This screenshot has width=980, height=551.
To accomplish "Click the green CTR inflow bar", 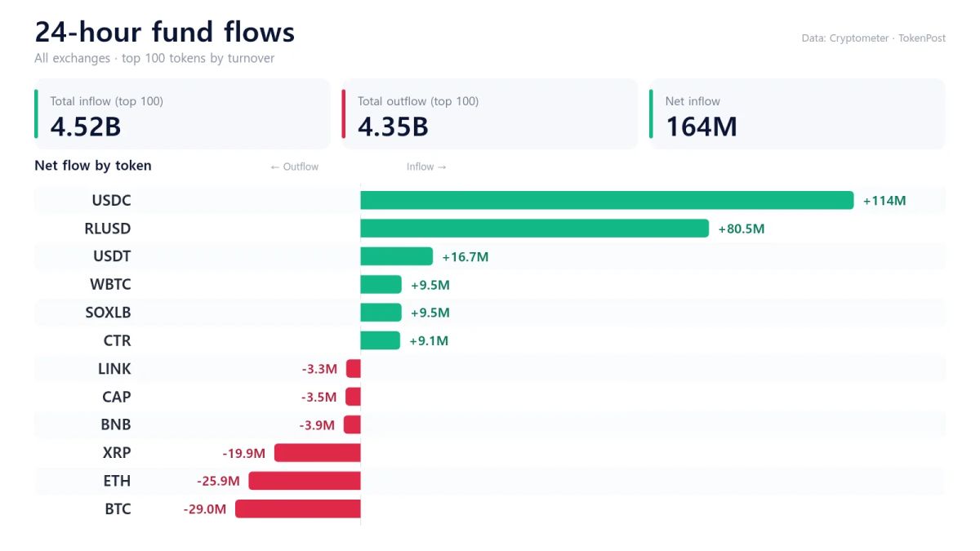I will tap(380, 340).
